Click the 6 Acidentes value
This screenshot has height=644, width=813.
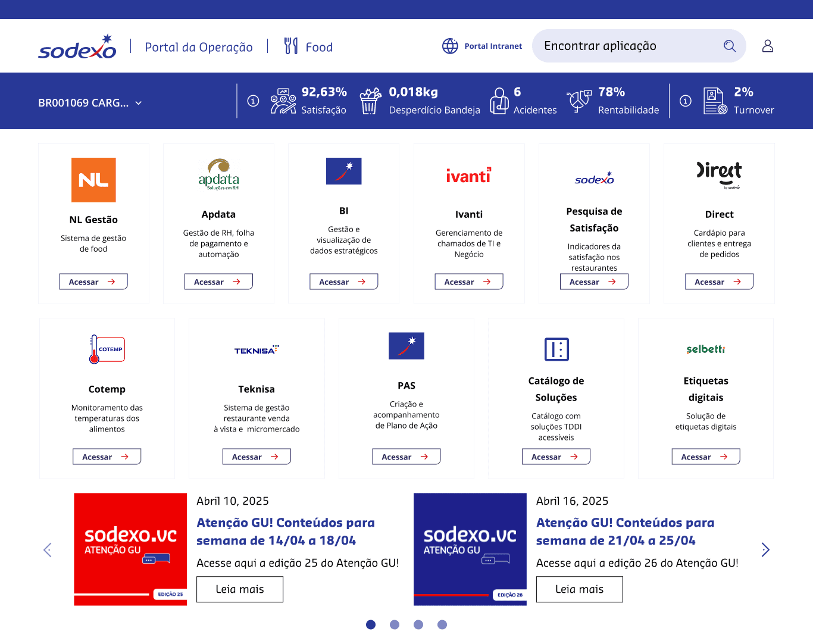pyautogui.click(x=517, y=92)
